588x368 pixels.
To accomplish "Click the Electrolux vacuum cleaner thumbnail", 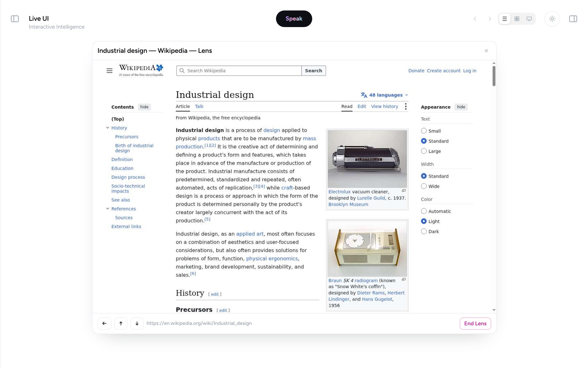I will (367, 159).
